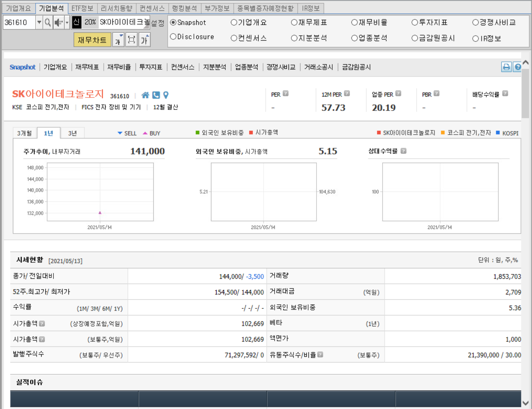Image resolution: width=532 pixels, height=409 pixels.
Task: Select the 업종분석 radio button
Action: point(355,38)
